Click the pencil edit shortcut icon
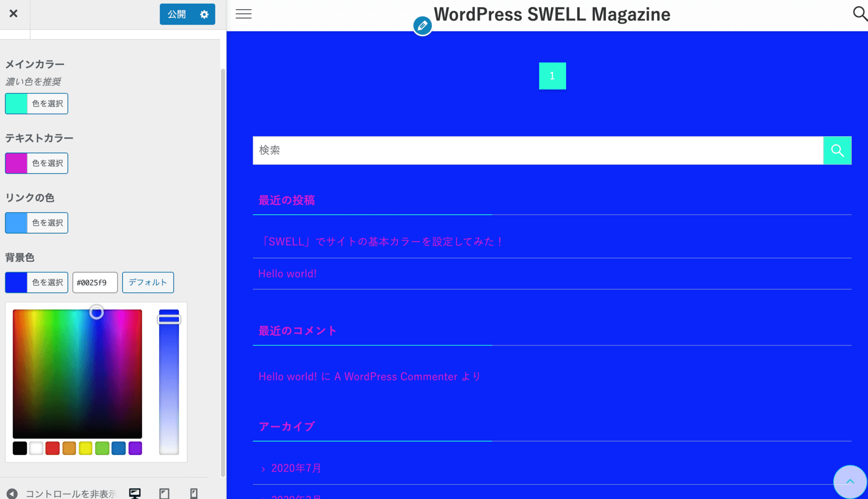Image resolution: width=868 pixels, height=499 pixels. click(422, 26)
